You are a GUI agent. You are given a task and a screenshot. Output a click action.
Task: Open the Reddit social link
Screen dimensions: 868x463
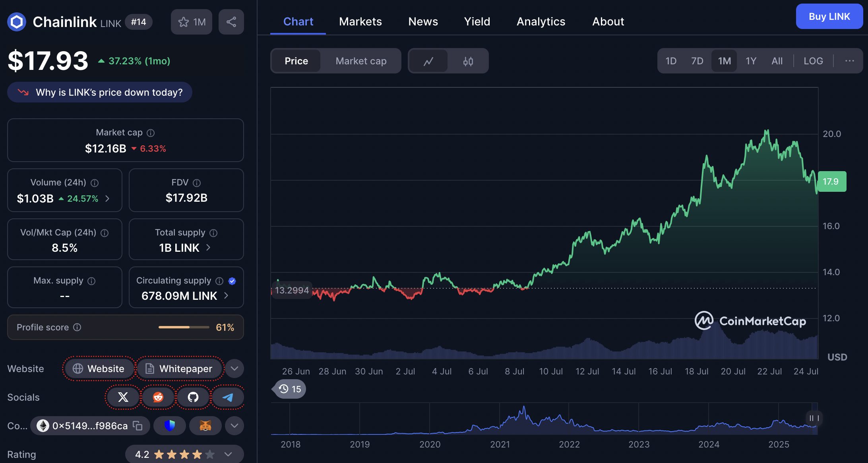(x=158, y=397)
